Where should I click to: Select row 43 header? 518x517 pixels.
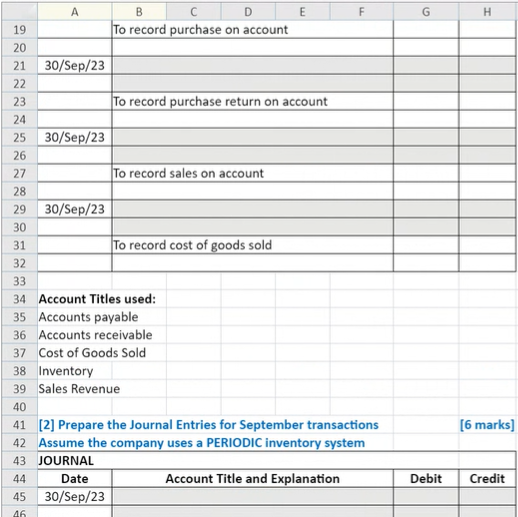click(x=19, y=461)
